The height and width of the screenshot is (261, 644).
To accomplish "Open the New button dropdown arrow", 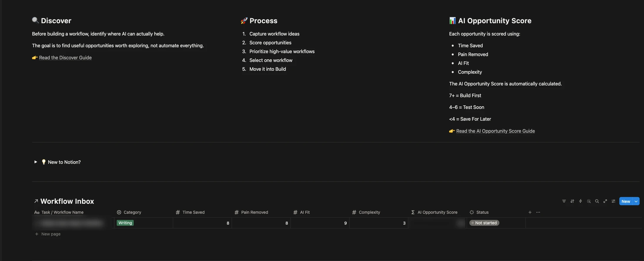I will click(x=636, y=201).
